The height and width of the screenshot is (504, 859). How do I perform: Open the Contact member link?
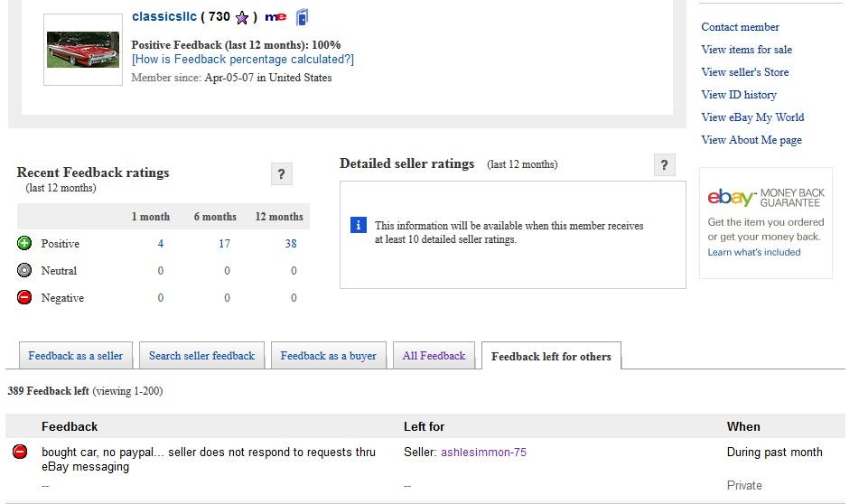pos(740,27)
